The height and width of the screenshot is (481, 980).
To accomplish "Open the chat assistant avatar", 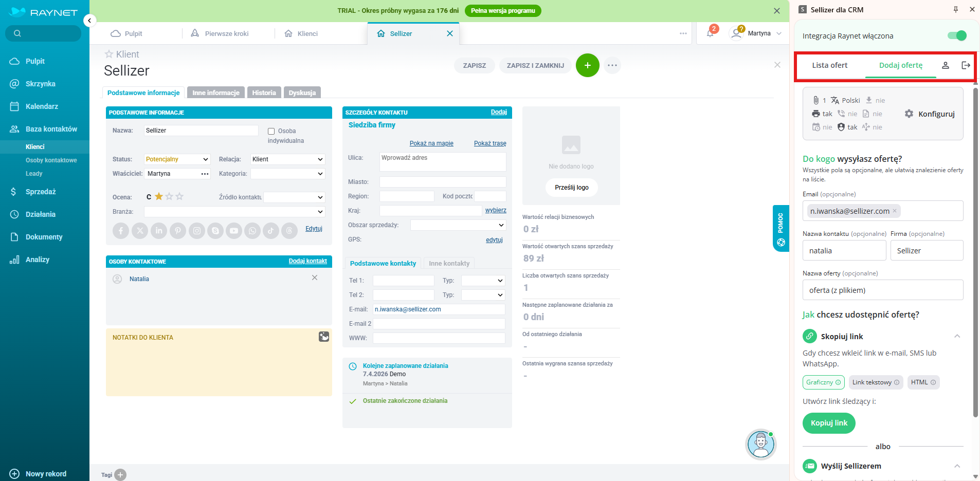I will pos(760,445).
